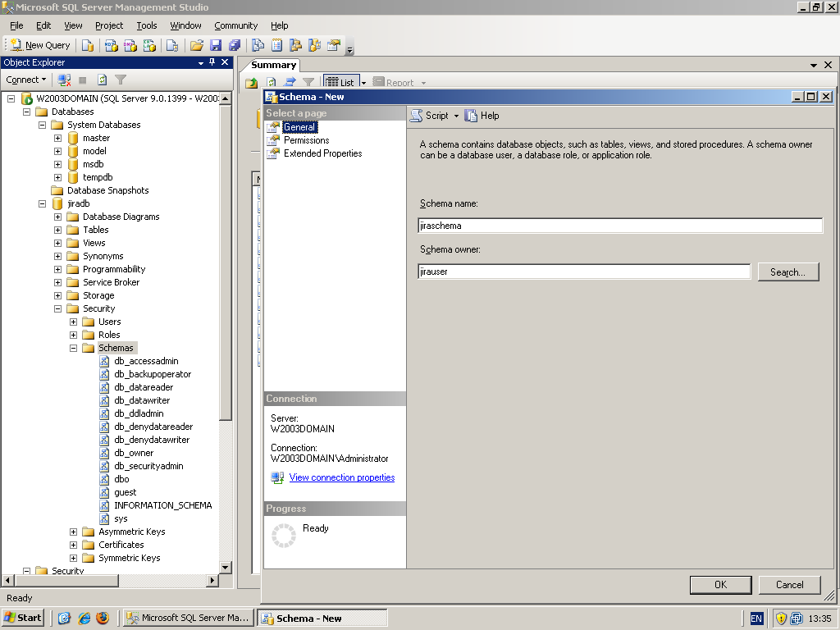The height and width of the screenshot is (630, 840).
Task: Click the Summary Synchronize arrows icon
Action: pos(290,83)
